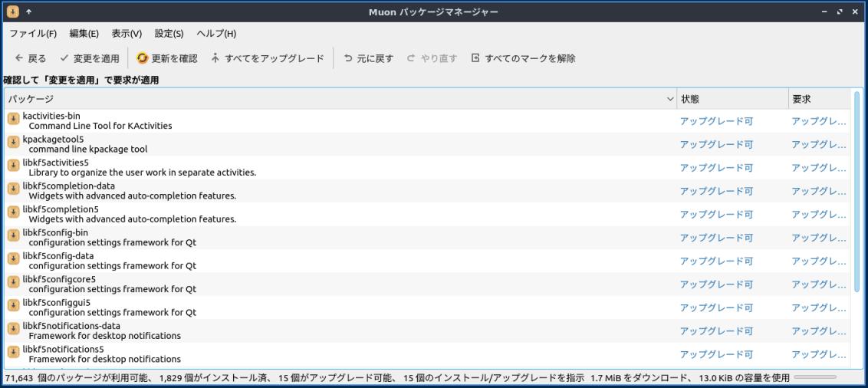868x388 pixels.
Task: Click the libkf5completion-data package icon
Action: [13, 189]
